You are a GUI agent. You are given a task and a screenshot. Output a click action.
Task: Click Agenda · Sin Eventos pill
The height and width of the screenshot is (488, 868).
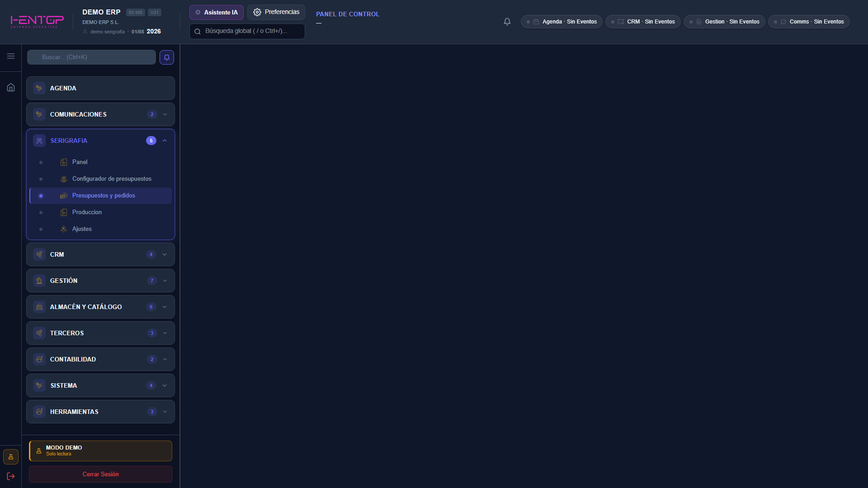coord(561,22)
